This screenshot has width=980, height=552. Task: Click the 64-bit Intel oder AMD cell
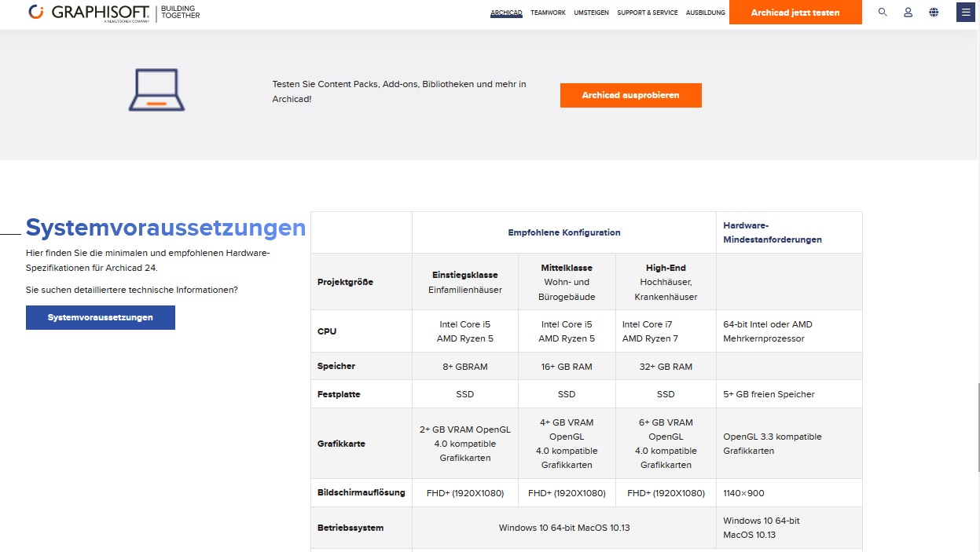[789, 331]
